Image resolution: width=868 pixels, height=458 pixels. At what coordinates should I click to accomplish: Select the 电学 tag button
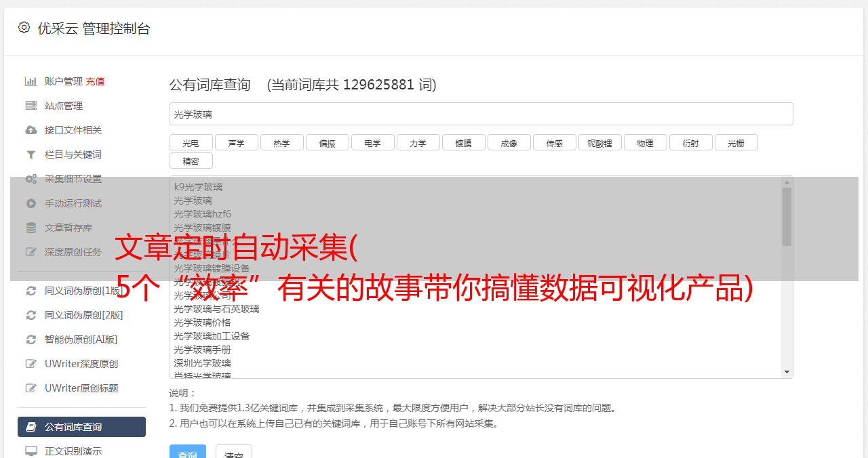click(373, 142)
